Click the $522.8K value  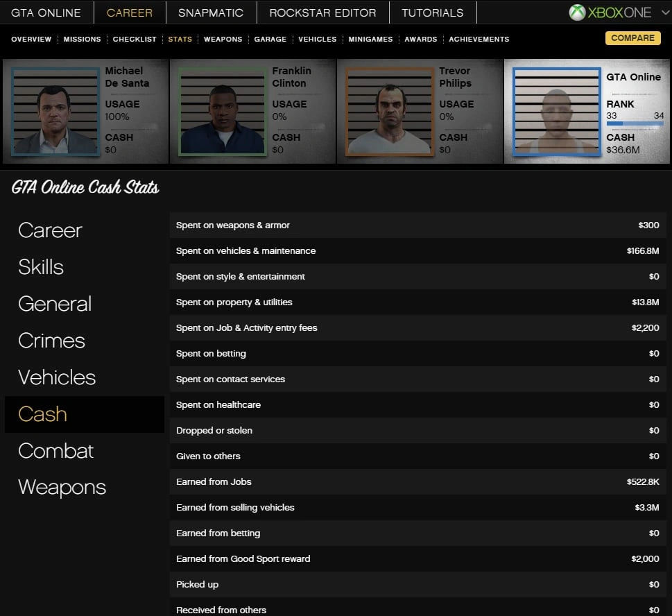(x=643, y=482)
